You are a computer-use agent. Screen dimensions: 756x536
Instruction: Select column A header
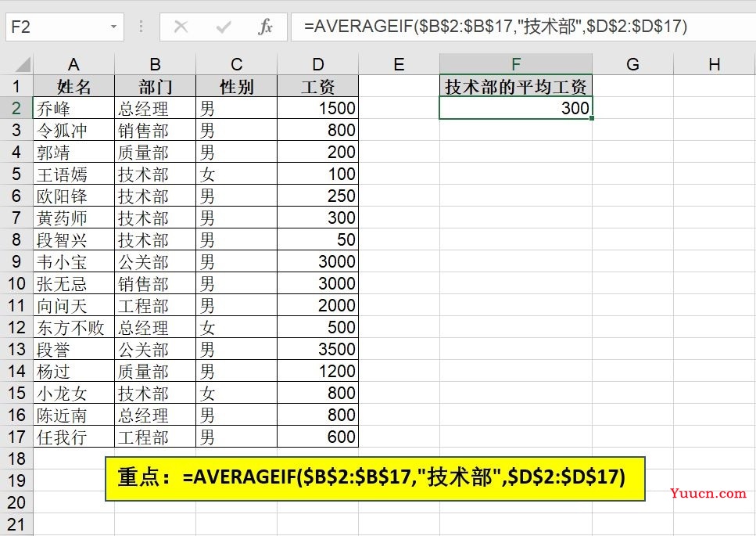[73, 63]
